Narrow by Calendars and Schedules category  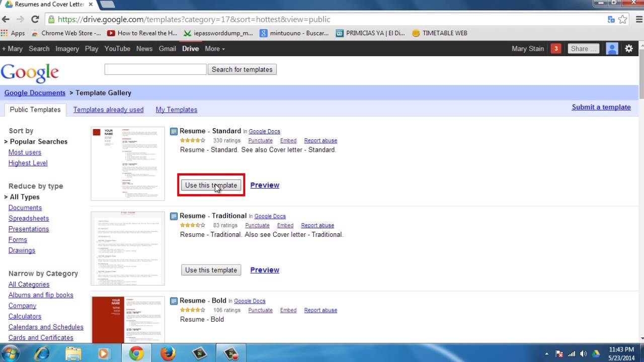tap(46, 327)
